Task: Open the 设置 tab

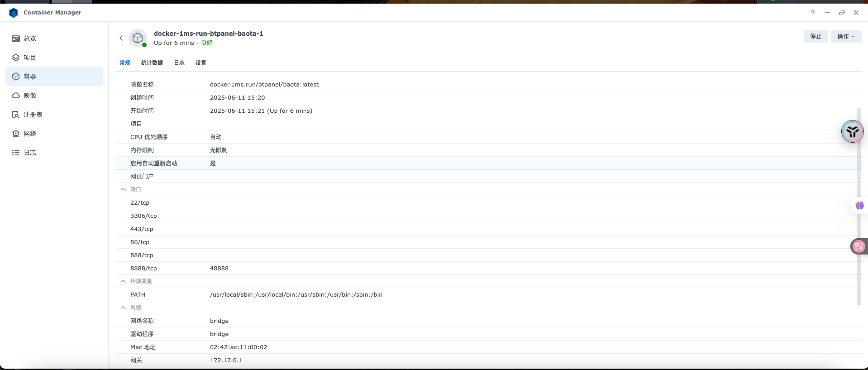Action: coord(201,63)
